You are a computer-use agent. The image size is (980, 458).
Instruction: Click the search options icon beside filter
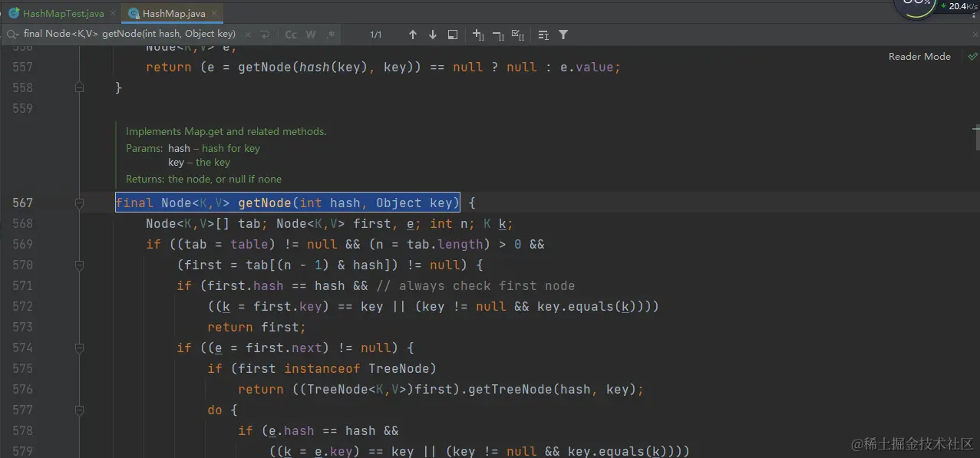click(543, 35)
